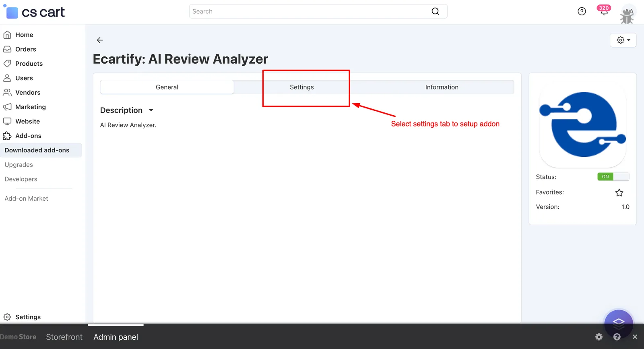Click the Marketing megaphone icon
Image resolution: width=644 pixels, height=349 pixels.
[7, 107]
